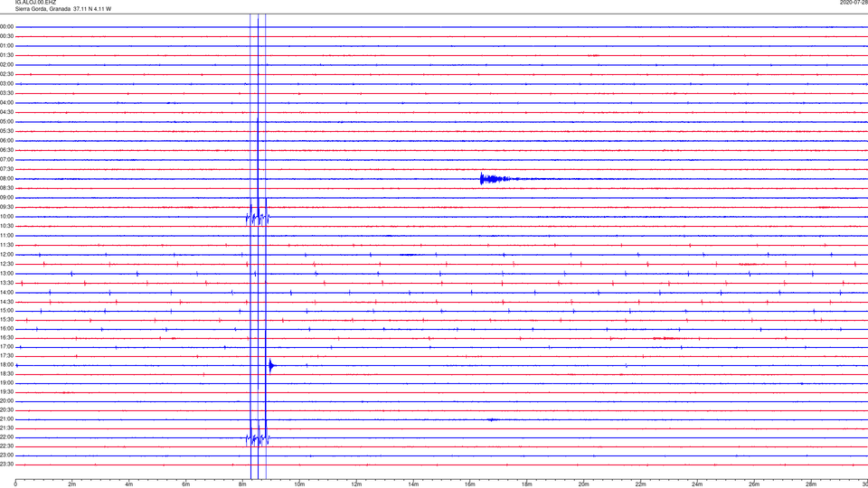The height and width of the screenshot is (488, 868).
Task: Select the 15:00 trace time label
Action: tap(7, 310)
